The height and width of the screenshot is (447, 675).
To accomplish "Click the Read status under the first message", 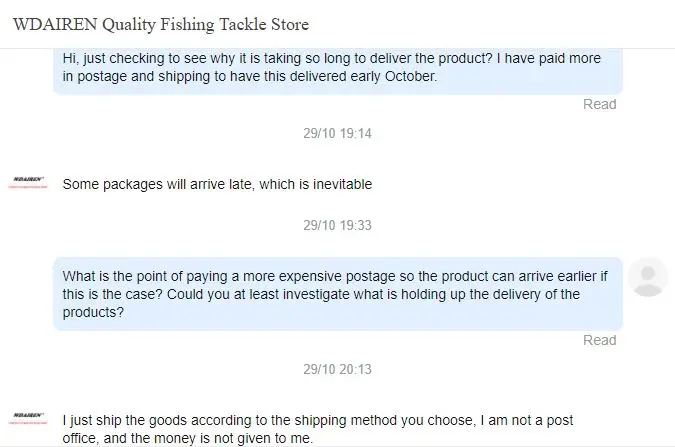I will 599,104.
